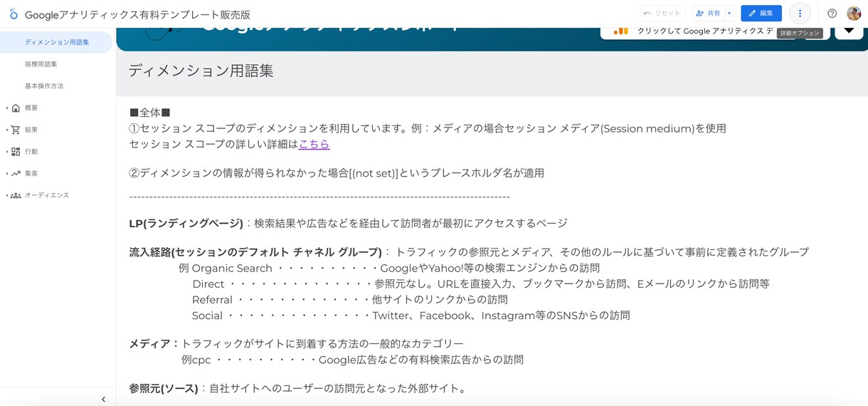Click the メディア: term

point(154,343)
